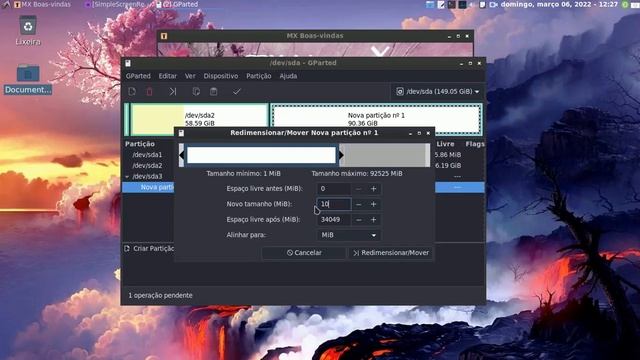Click the Paste partition toolbar icon

coord(213,91)
